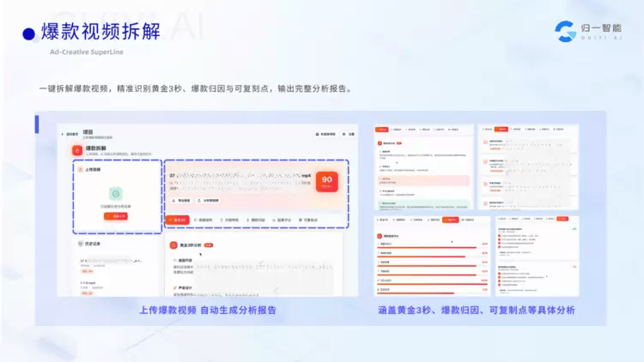Click the 归一智能 logo icon

567,31
